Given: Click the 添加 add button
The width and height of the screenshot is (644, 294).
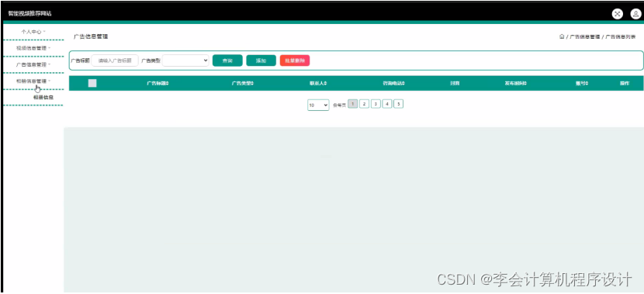Looking at the screenshot, I should tap(261, 61).
